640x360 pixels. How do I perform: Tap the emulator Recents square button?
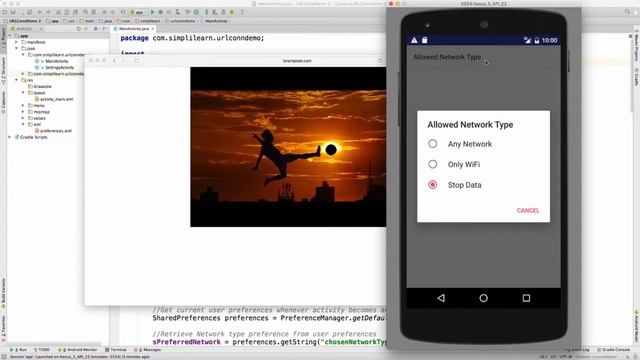click(526, 298)
